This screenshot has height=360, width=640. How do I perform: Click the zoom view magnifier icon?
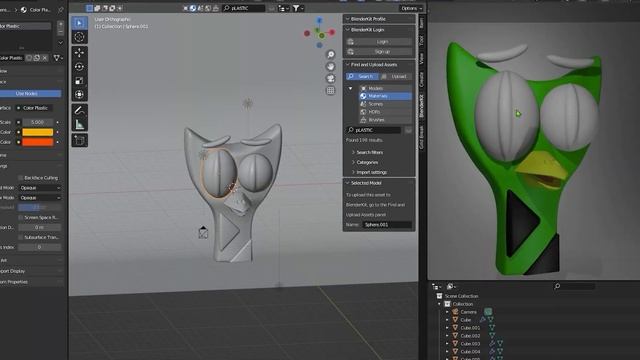(331, 55)
